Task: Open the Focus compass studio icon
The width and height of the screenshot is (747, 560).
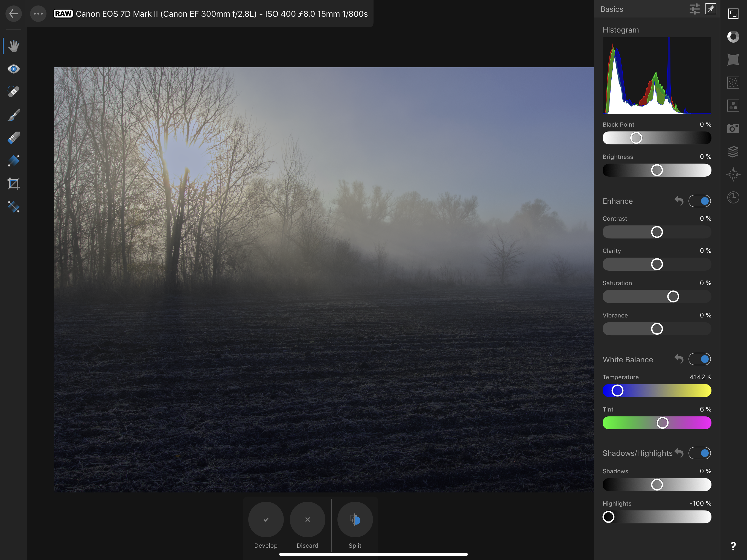Action: pyautogui.click(x=733, y=174)
